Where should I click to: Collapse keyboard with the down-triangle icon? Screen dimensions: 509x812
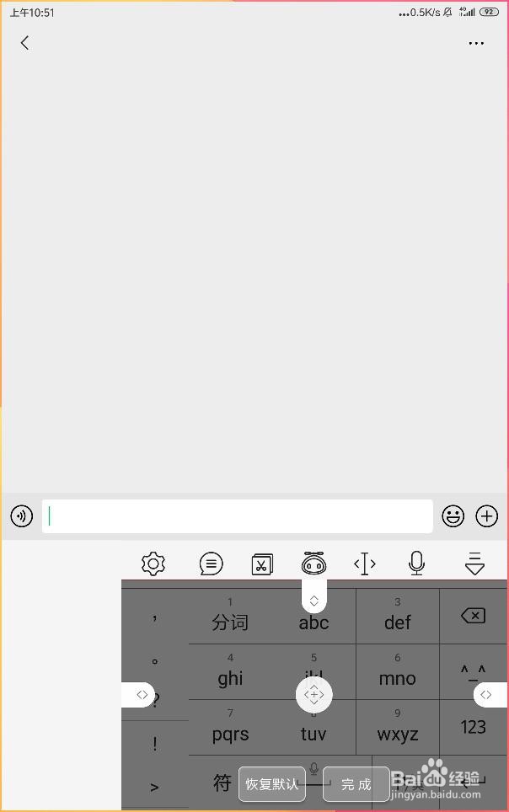click(x=474, y=564)
